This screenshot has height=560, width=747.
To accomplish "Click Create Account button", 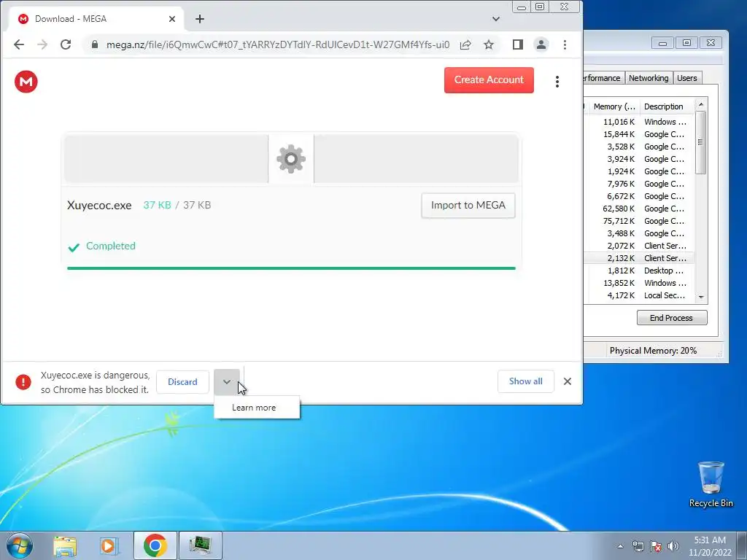I will coord(489,80).
